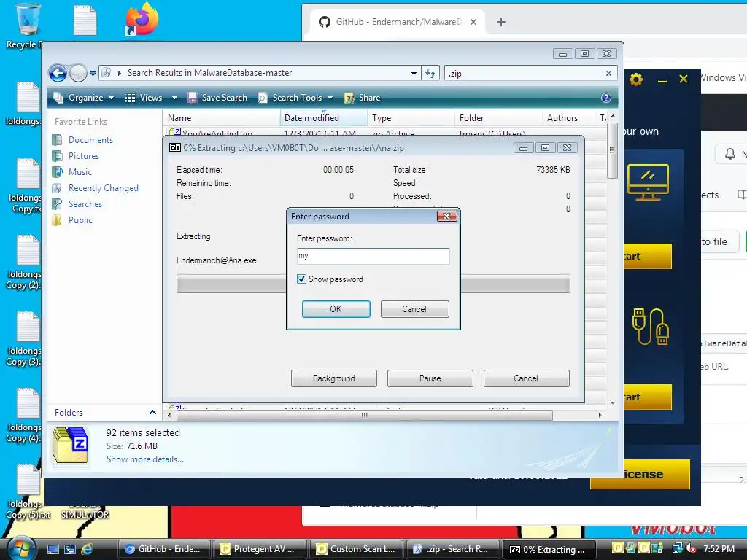The image size is (747, 560).
Task: Click USB device icon in Protegent
Action: click(x=651, y=326)
